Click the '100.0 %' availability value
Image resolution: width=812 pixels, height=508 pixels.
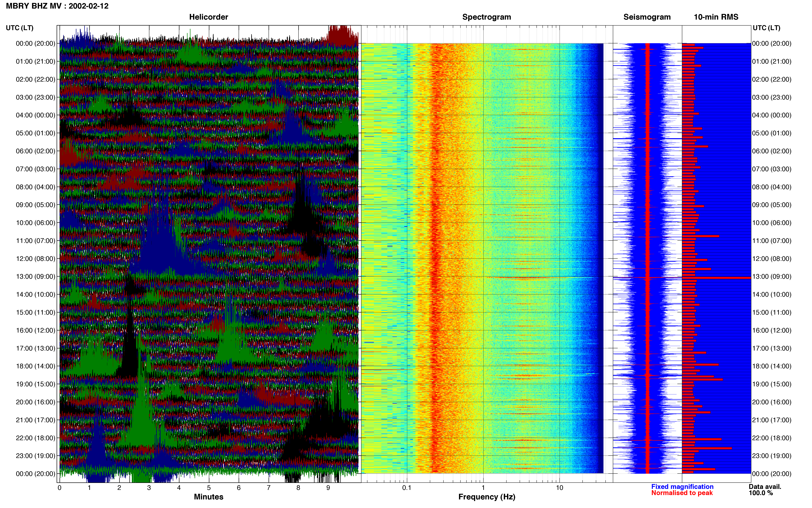click(761, 493)
